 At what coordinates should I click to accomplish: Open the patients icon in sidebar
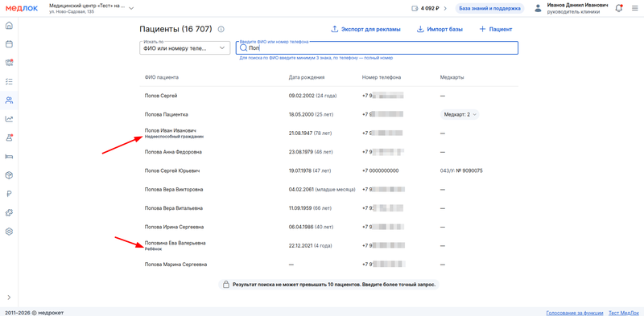click(9, 101)
